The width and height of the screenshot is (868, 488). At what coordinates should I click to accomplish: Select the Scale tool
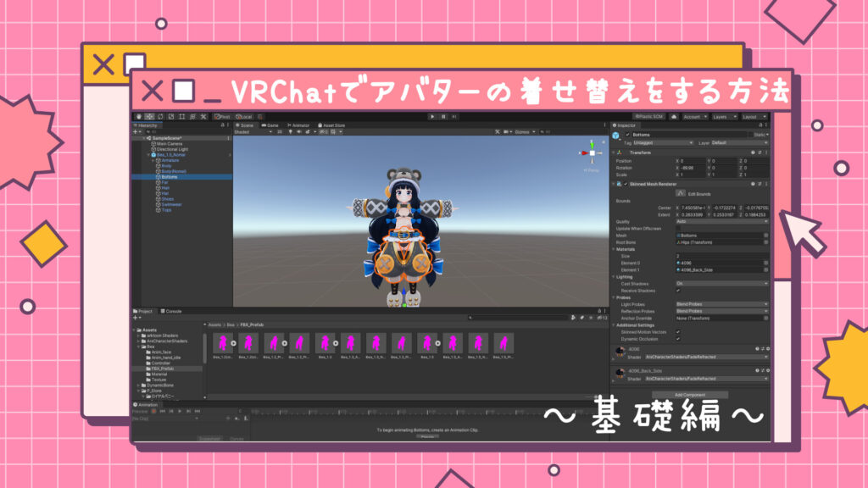coord(171,117)
